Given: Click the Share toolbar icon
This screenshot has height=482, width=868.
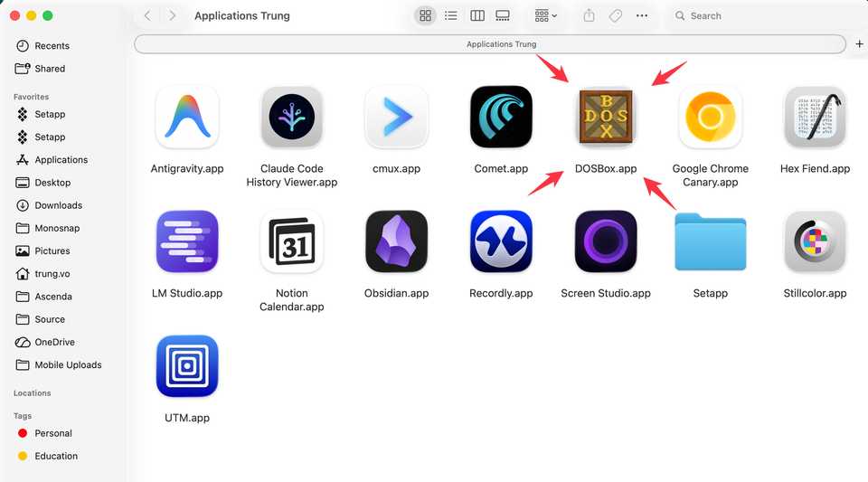Looking at the screenshot, I should tap(589, 15).
